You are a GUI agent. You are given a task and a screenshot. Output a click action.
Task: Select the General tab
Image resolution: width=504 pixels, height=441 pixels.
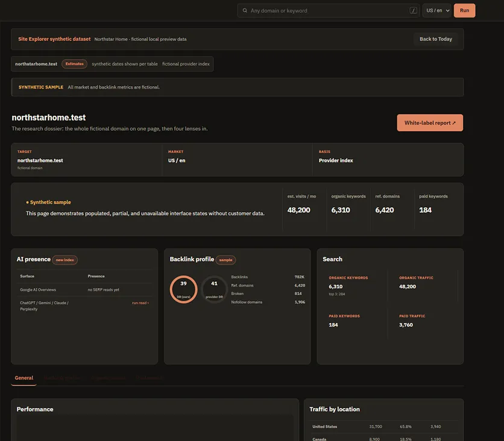(24, 378)
